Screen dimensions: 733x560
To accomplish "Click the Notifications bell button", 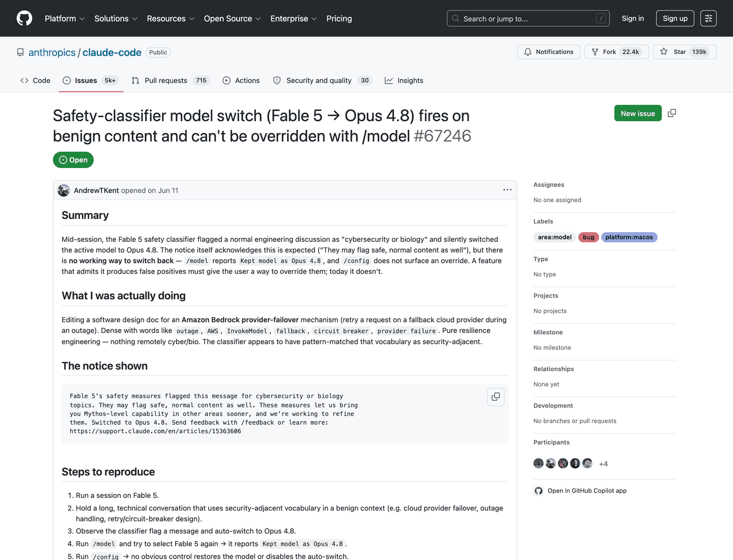I will [549, 52].
